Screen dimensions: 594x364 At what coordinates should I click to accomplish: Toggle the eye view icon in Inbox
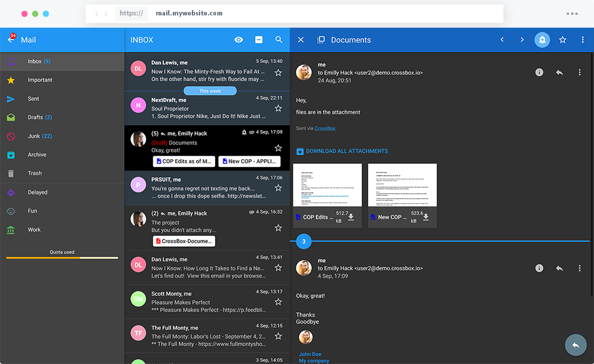(239, 40)
